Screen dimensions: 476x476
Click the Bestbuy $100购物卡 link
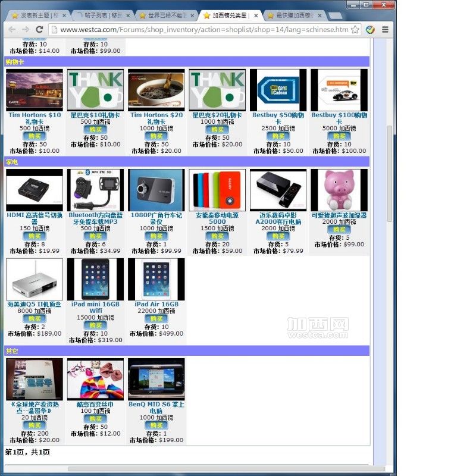point(339,118)
